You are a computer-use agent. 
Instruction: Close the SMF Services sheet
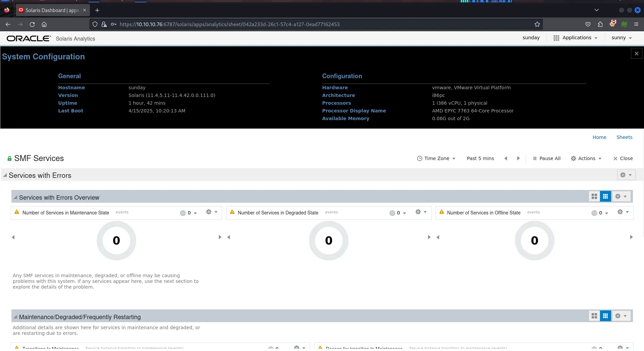(x=623, y=158)
